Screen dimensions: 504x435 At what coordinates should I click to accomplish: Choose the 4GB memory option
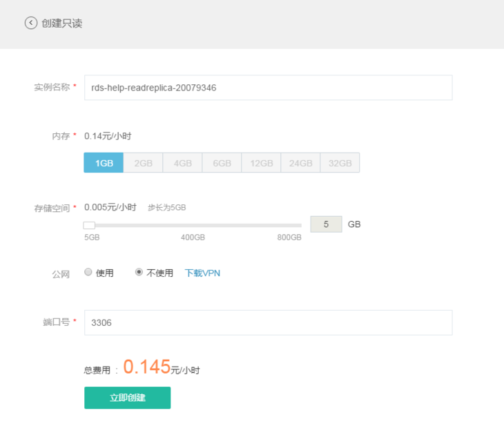(x=182, y=163)
